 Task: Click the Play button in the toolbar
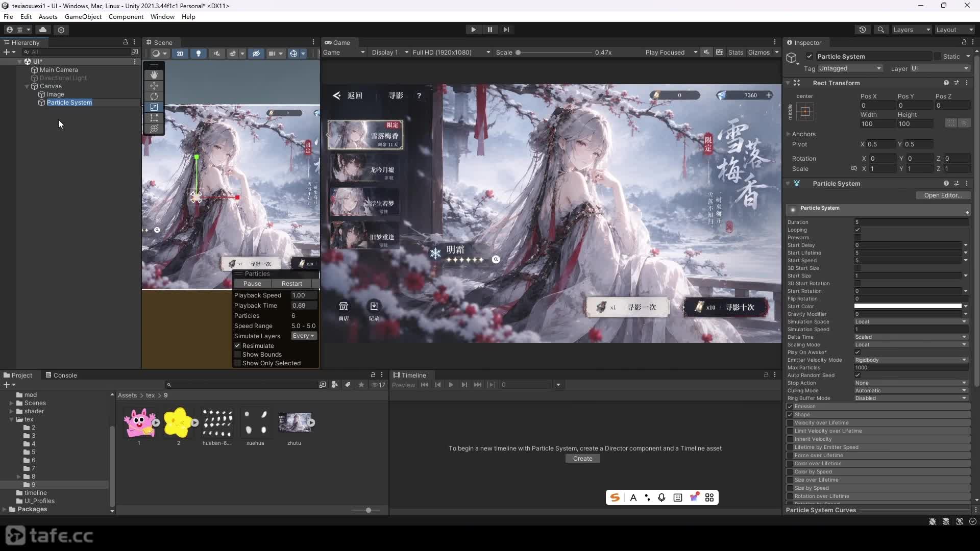click(x=473, y=30)
